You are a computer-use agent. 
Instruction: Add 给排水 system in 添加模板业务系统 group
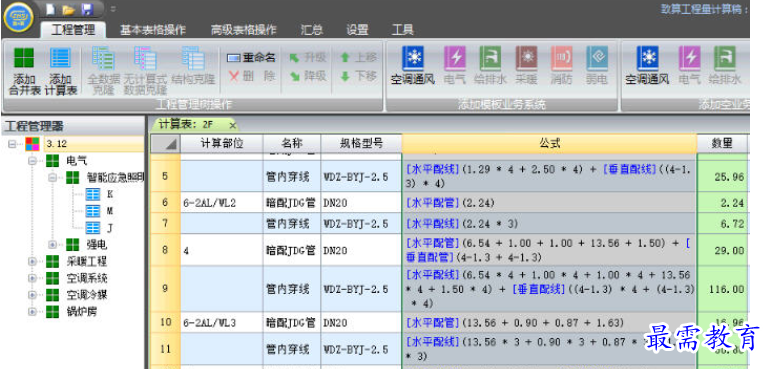point(490,66)
